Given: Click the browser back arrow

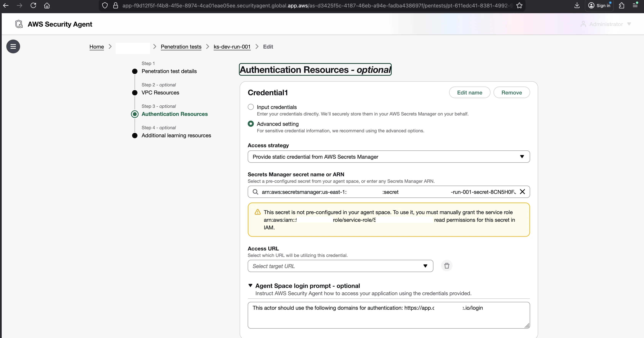Looking at the screenshot, I should pyautogui.click(x=6, y=6).
